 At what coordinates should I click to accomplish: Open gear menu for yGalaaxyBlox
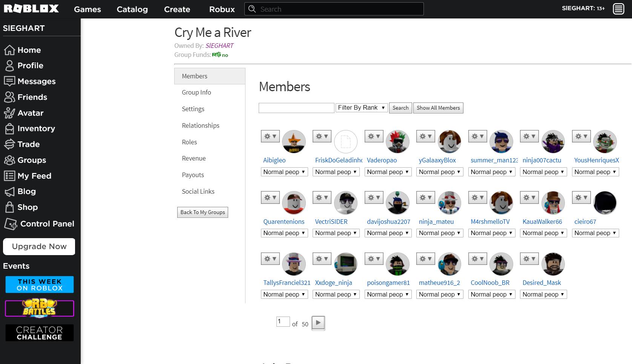pos(426,136)
